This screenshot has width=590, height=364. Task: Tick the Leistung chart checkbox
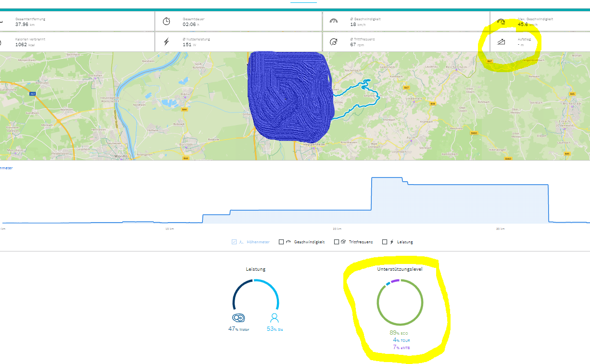(x=385, y=242)
